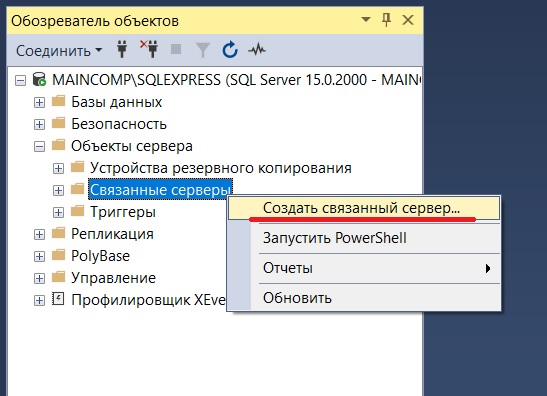
Task: Select the Безопасность tree item
Action: coord(119,124)
